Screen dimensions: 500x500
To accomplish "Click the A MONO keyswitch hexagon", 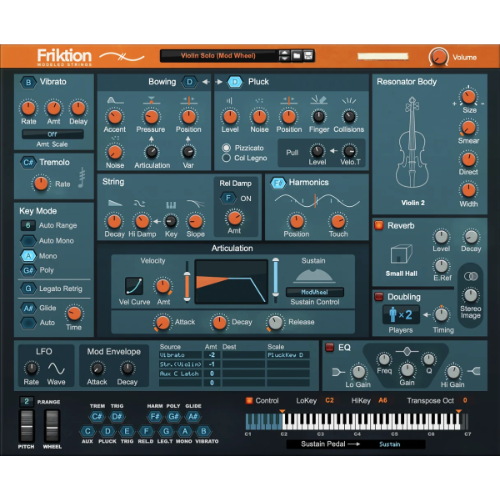I will coord(185,431).
